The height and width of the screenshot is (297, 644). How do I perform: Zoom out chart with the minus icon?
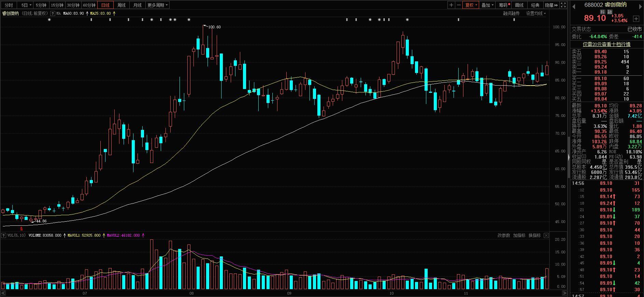point(459,5)
